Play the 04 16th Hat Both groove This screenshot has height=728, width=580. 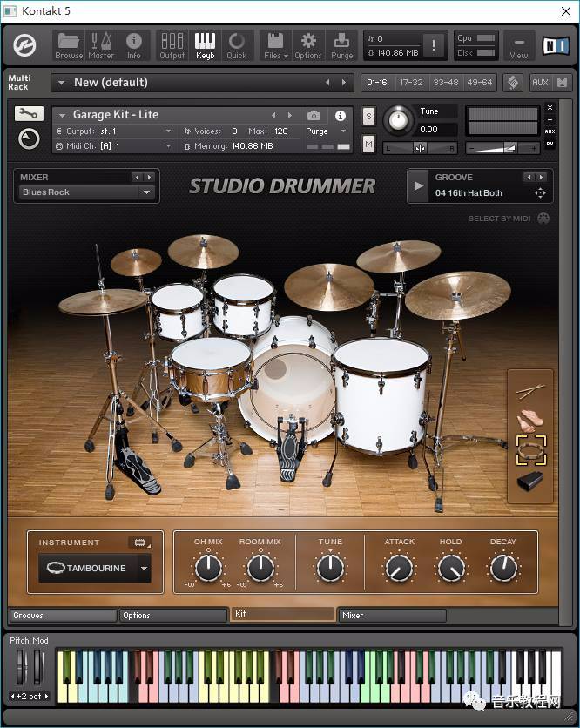(418, 185)
